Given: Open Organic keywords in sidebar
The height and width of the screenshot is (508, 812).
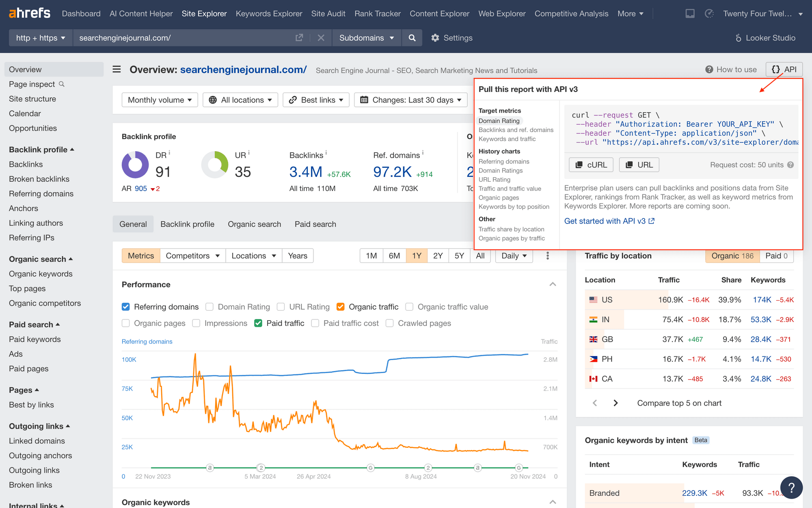Looking at the screenshot, I should pyautogui.click(x=41, y=274).
